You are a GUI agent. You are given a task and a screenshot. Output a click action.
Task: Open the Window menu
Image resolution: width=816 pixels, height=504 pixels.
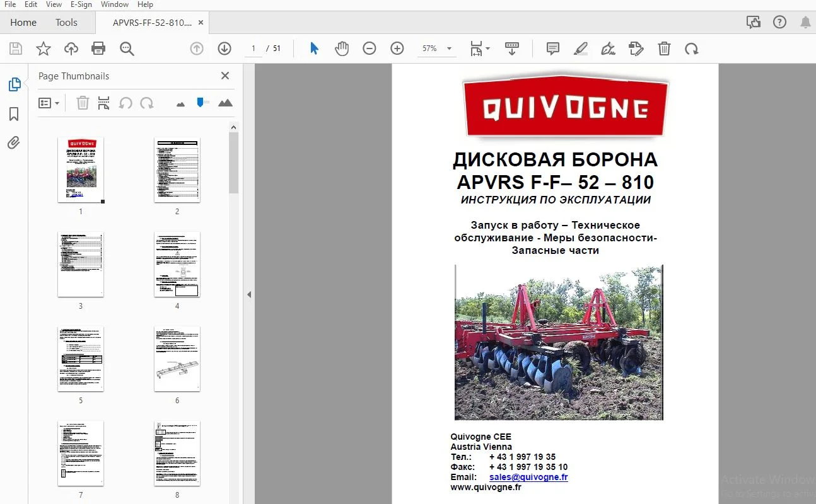pyautogui.click(x=115, y=4)
